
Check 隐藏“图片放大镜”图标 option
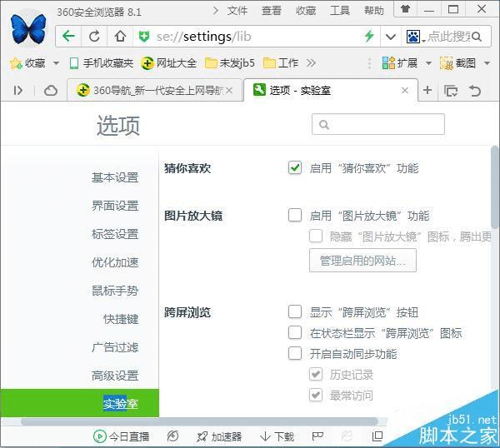pyautogui.click(x=316, y=236)
